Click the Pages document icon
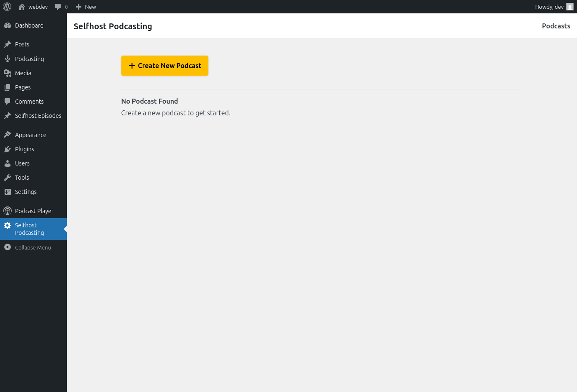The width and height of the screenshot is (577, 392). pyautogui.click(x=8, y=87)
